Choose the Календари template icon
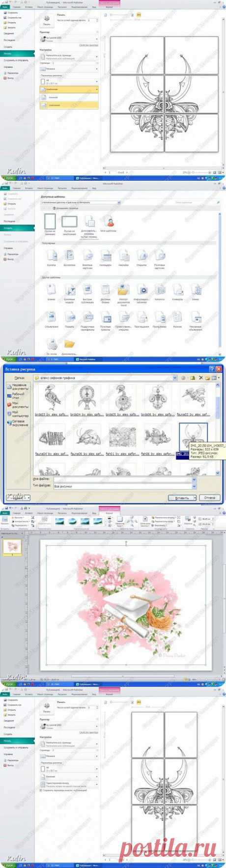The height and width of the screenshot is (868, 226). pyautogui.click(x=106, y=257)
